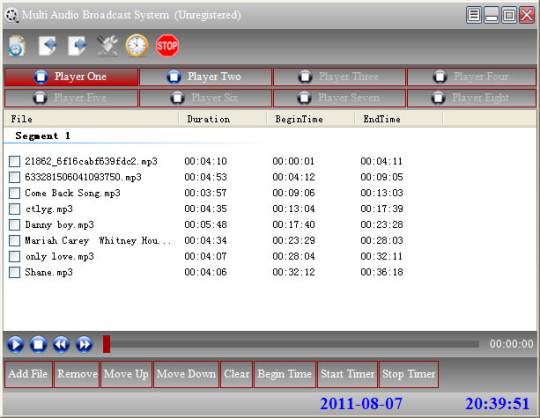Enable the Danny boy.mp3 checkbox
The width and height of the screenshot is (540, 418).
pyautogui.click(x=14, y=224)
